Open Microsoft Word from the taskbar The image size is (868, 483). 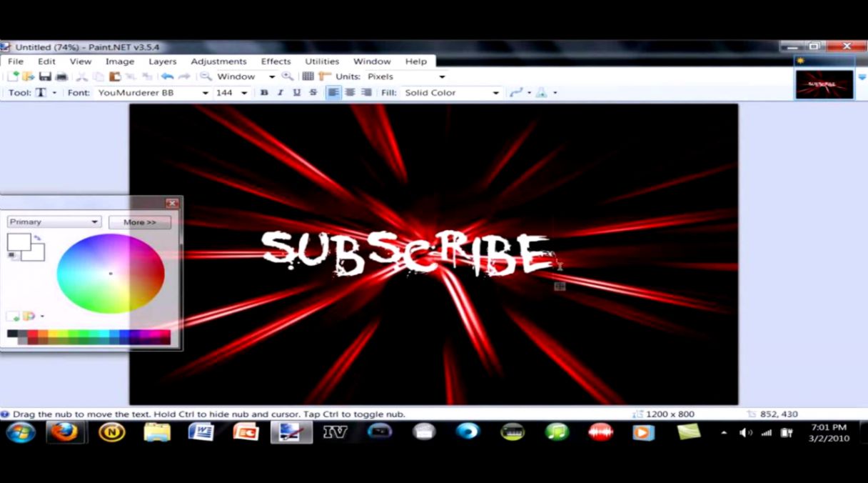[201, 432]
